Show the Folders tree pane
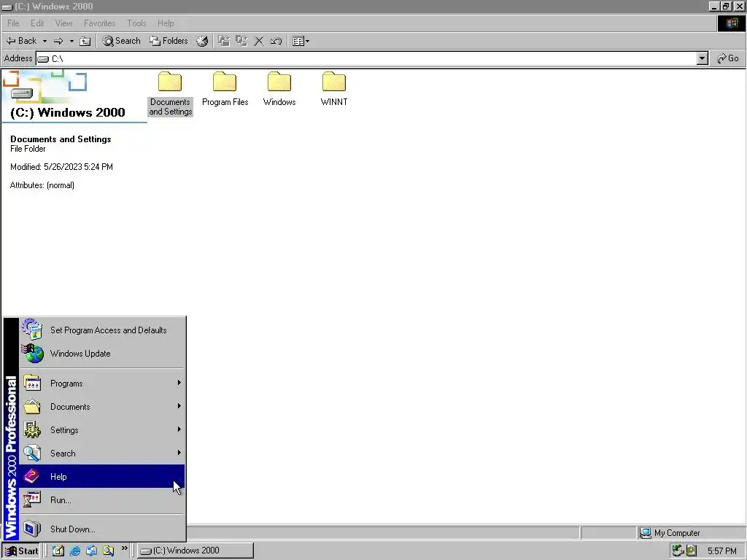 tap(169, 41)
